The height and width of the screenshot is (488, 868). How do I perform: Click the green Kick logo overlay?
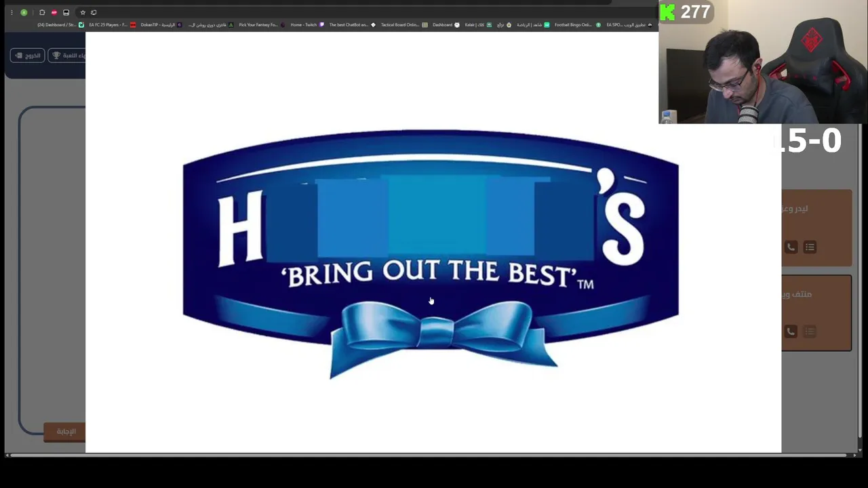click(669, 12)
